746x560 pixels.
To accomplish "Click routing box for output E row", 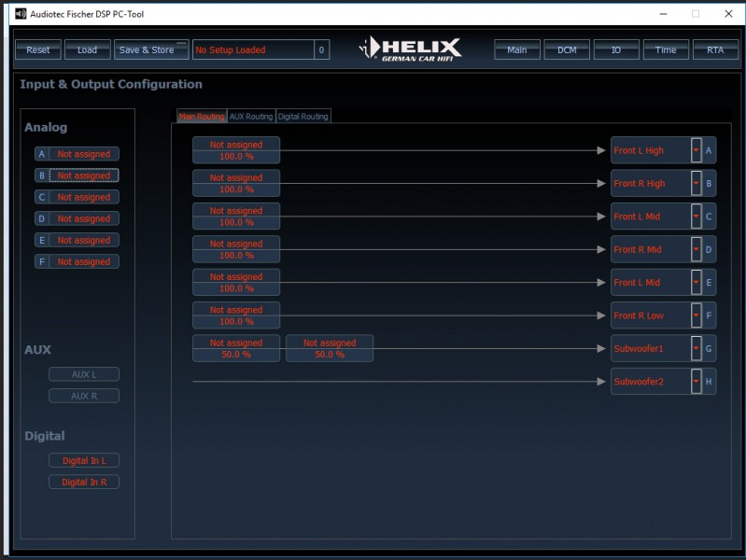I will [236, 283].
